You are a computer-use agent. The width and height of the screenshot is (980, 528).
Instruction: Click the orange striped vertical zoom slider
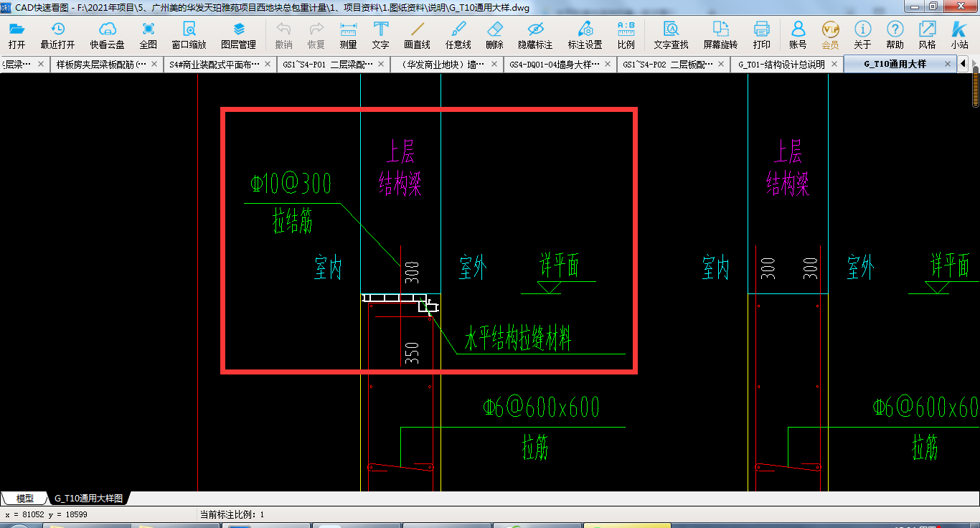[x=976, y=86]
